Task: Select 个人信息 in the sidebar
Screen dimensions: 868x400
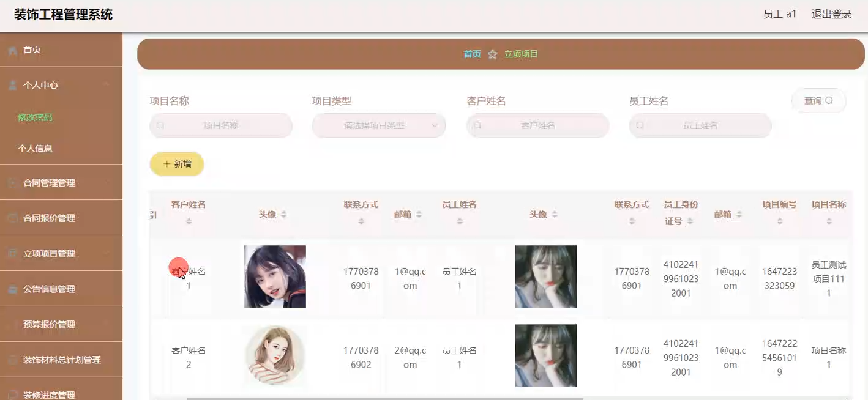Action: 35,148
